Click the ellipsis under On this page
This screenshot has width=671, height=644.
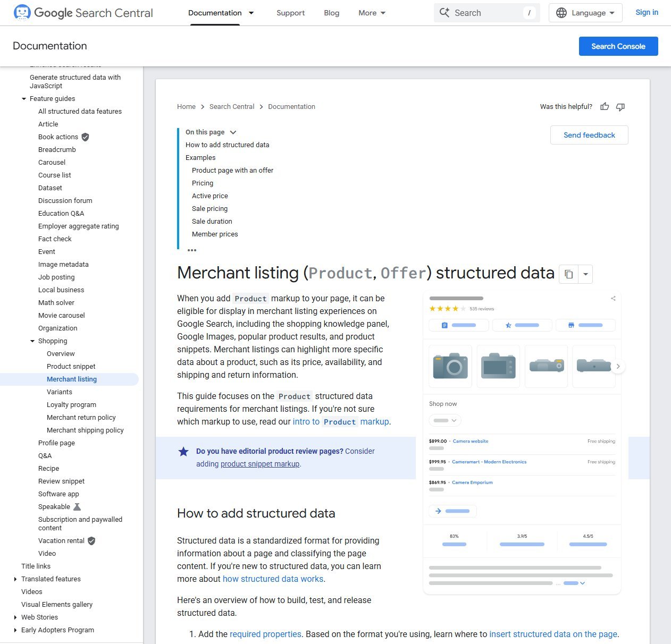192,250
